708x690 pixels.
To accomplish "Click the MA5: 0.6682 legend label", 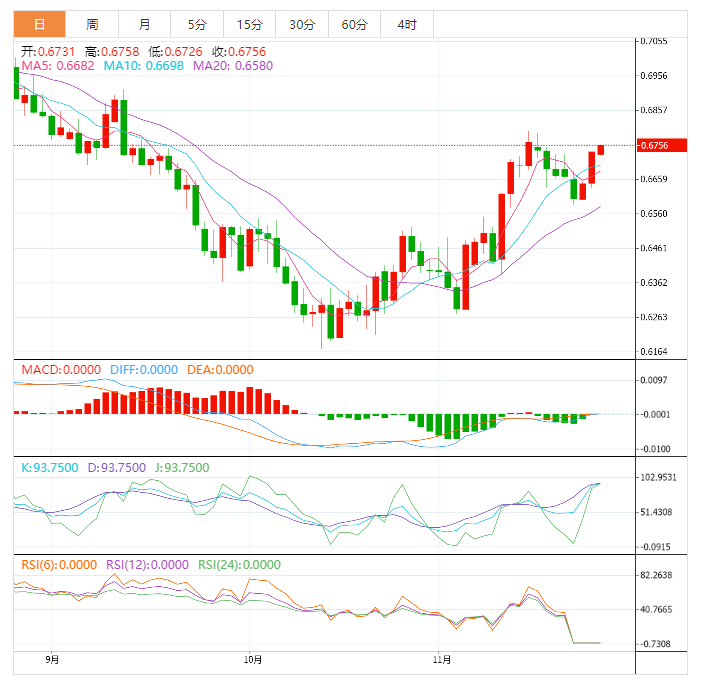I will tap(58, 66).
